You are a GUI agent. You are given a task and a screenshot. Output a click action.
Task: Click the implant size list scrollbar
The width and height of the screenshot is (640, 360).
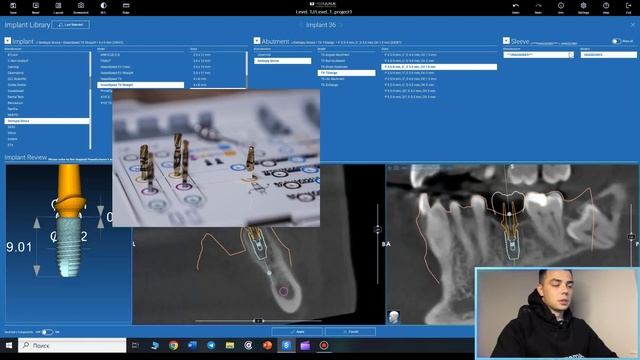pos(247,69)
